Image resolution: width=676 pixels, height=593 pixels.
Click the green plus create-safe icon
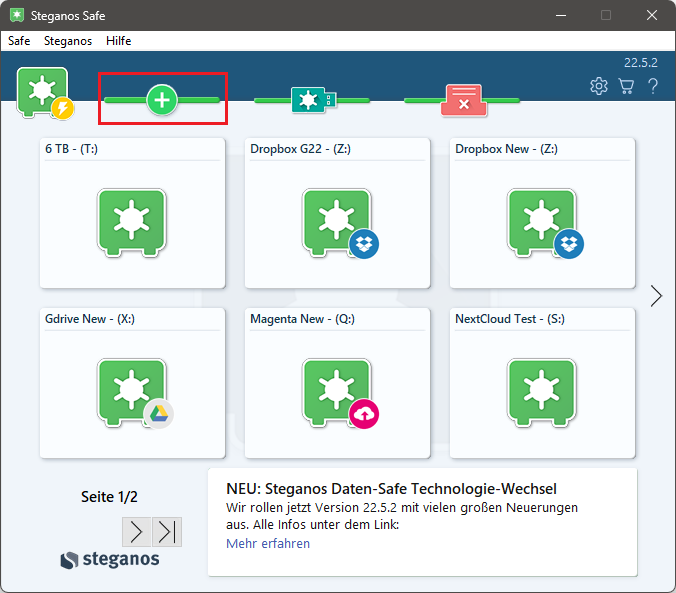pos(162,99)
